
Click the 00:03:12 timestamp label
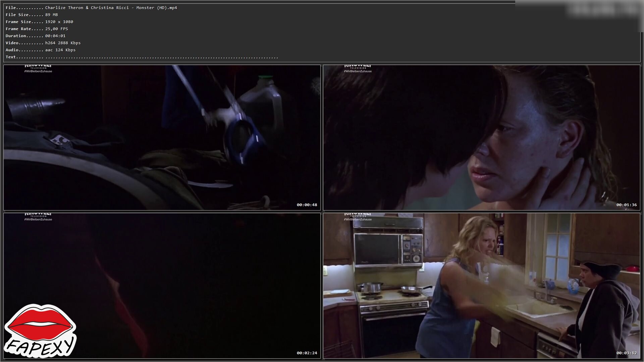tap(627, 353)
